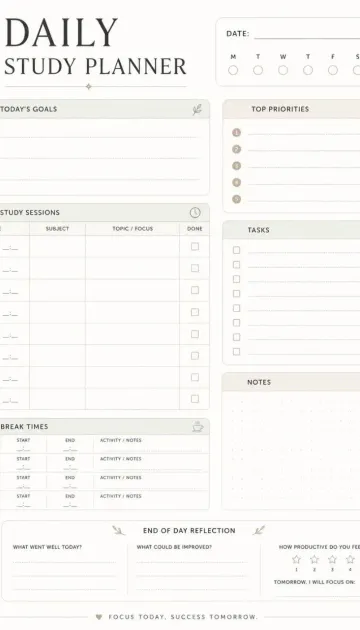This screenshot has width=360, height=630.
Task: Click the DATE: label
Action: (237, 34)
